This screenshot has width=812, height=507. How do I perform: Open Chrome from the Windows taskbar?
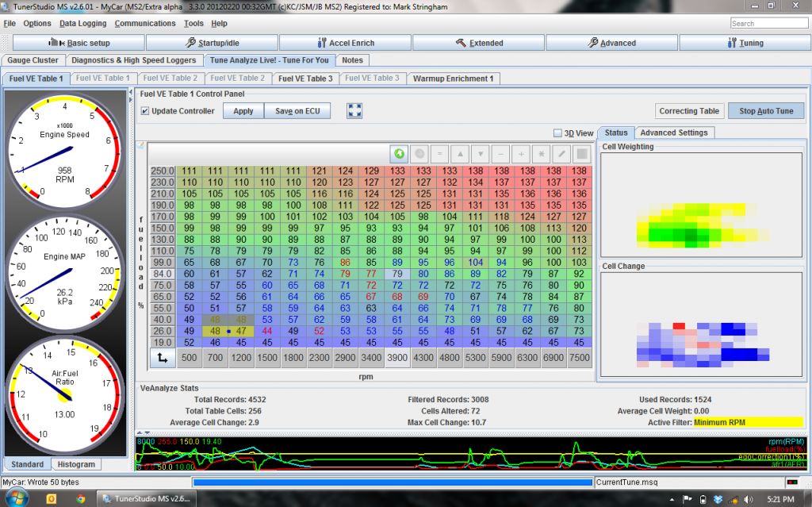click(80, 498)
